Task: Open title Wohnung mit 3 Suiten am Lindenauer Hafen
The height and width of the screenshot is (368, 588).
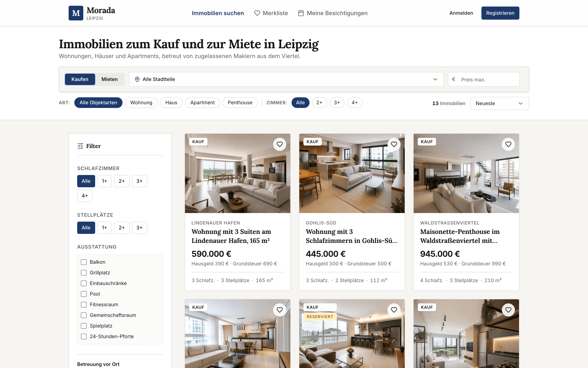Action: 231,236
